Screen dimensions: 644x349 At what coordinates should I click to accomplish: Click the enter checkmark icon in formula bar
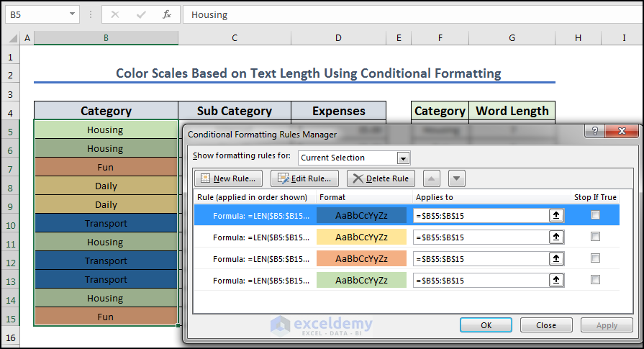(141, 14)
